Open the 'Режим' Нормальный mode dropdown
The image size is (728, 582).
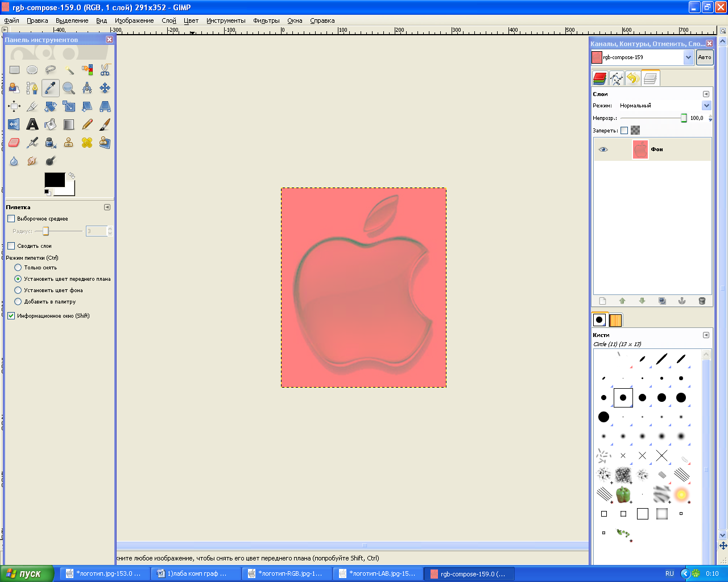point(706,105)
